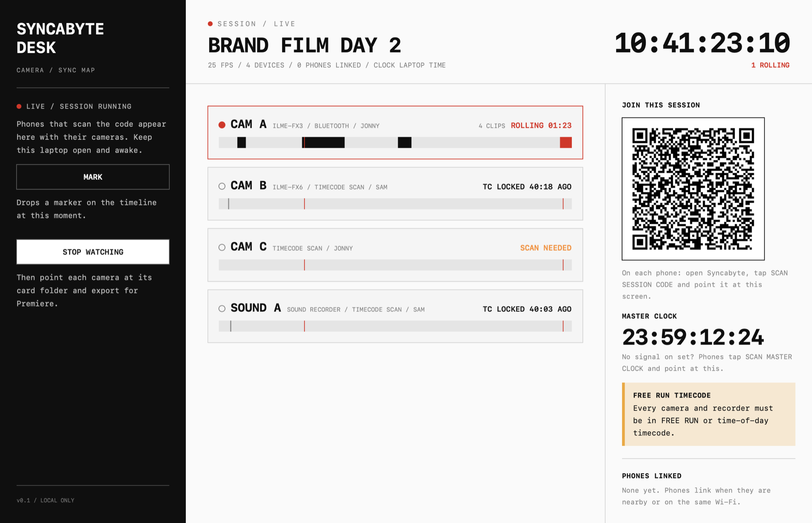Click ILME-FX6 / TIMECODE SCAN / SAM text
The height and width of the screenshot is (523, 812).
(x=330, y=187)
